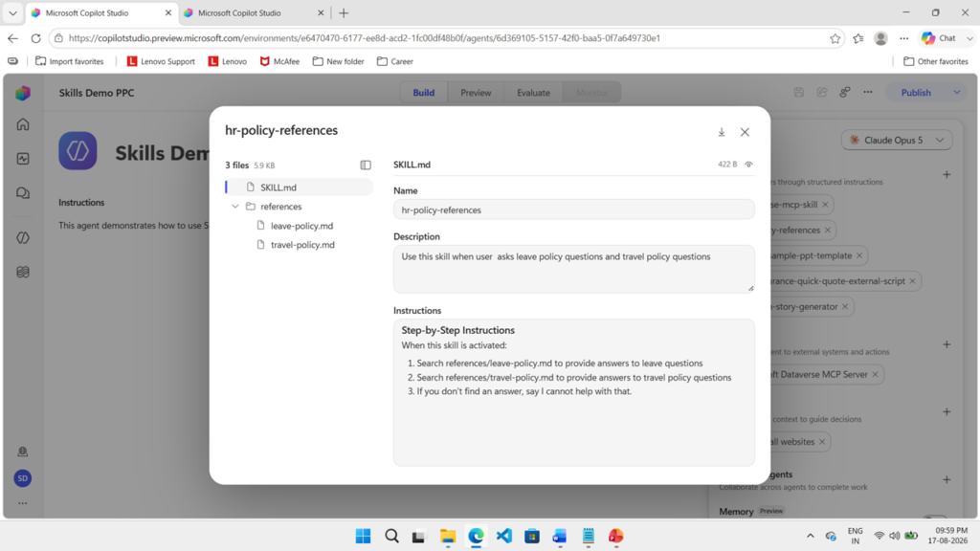Click into the Instructions editor
Screen dimensions: 980x551
574,392
